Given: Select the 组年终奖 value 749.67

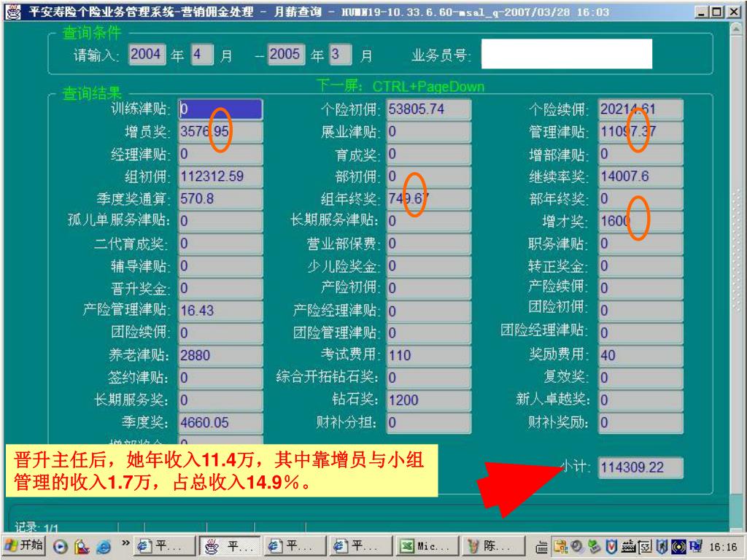Looking at the screenshot, I should click(428, 199).
